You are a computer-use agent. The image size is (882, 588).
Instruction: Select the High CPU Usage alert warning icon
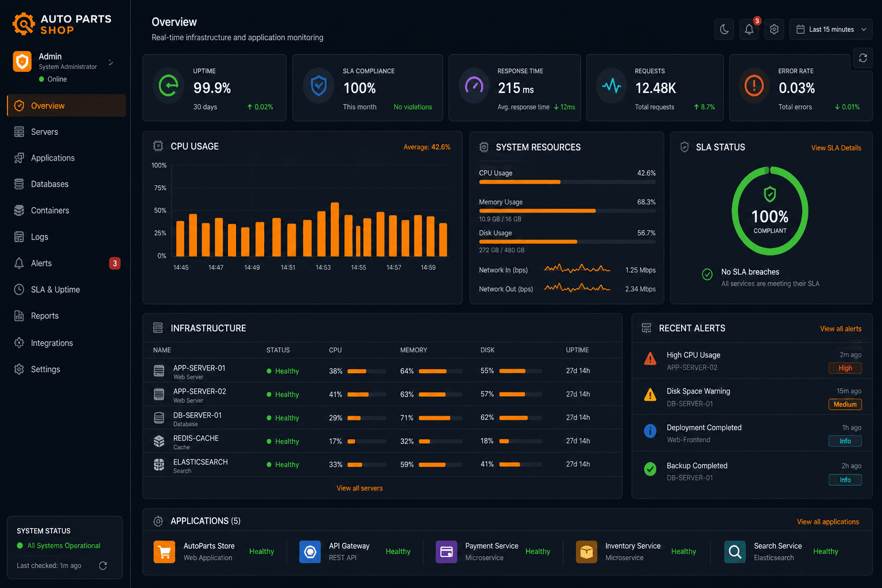coord(650,359)
